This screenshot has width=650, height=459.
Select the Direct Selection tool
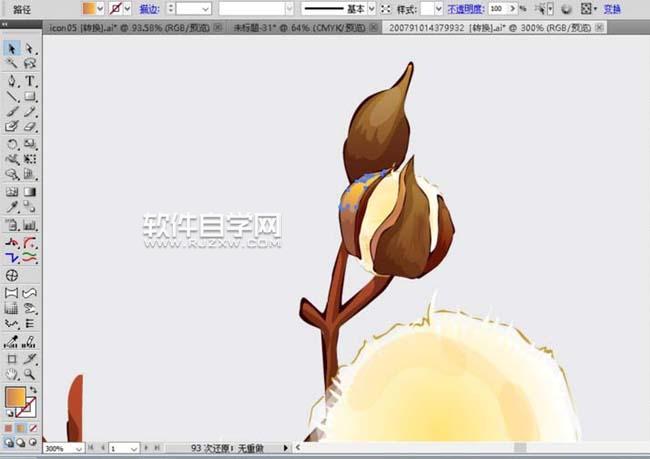pyautogui.click(x=29, y=49)
